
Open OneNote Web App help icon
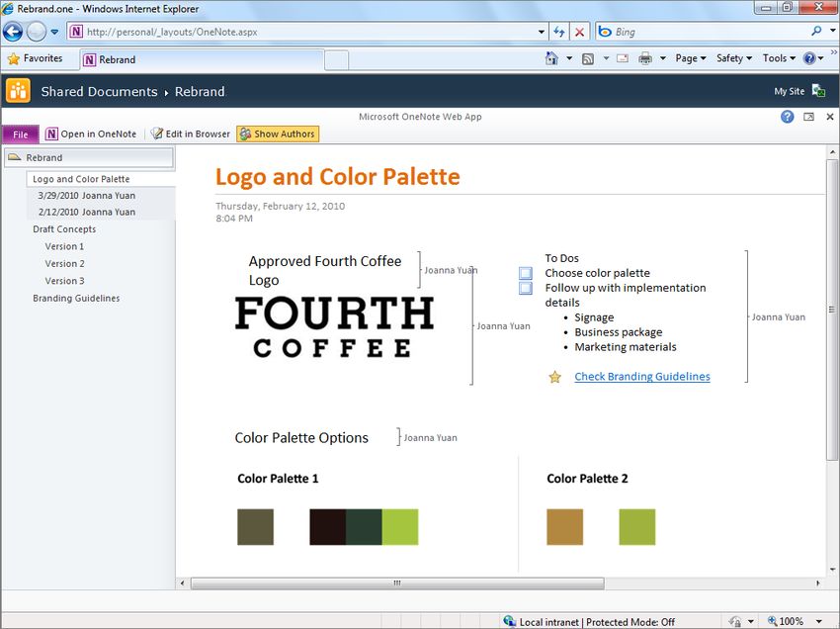(x=787, y=117)
